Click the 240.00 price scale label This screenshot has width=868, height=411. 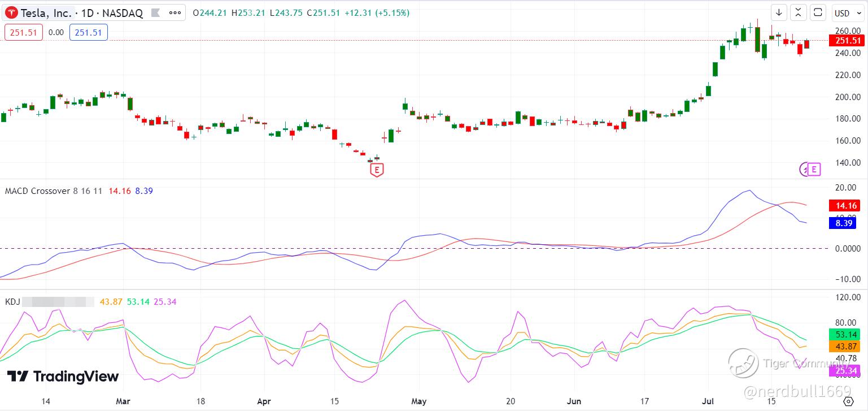click(847, 53)
